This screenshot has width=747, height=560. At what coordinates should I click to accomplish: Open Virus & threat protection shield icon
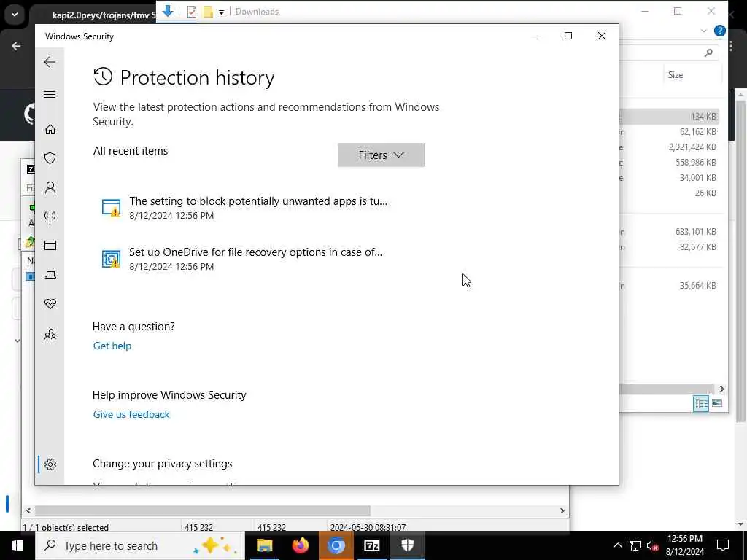50,158
